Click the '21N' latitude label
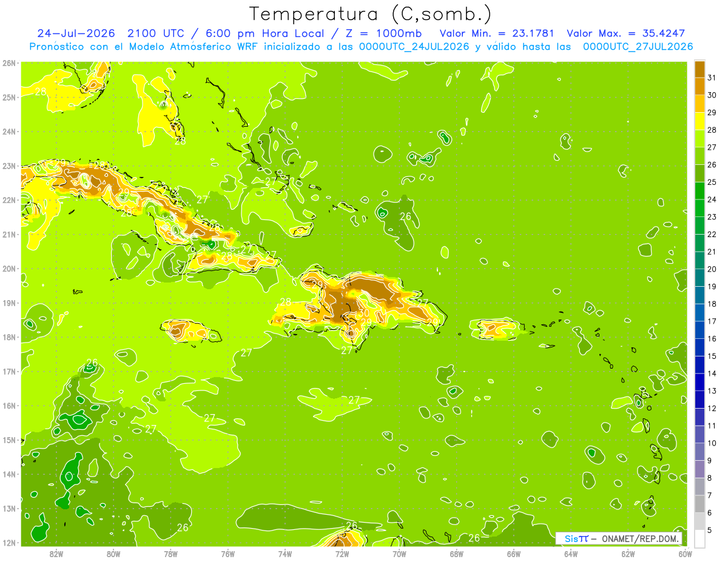728x562 pixels. [x=8, y=234]
